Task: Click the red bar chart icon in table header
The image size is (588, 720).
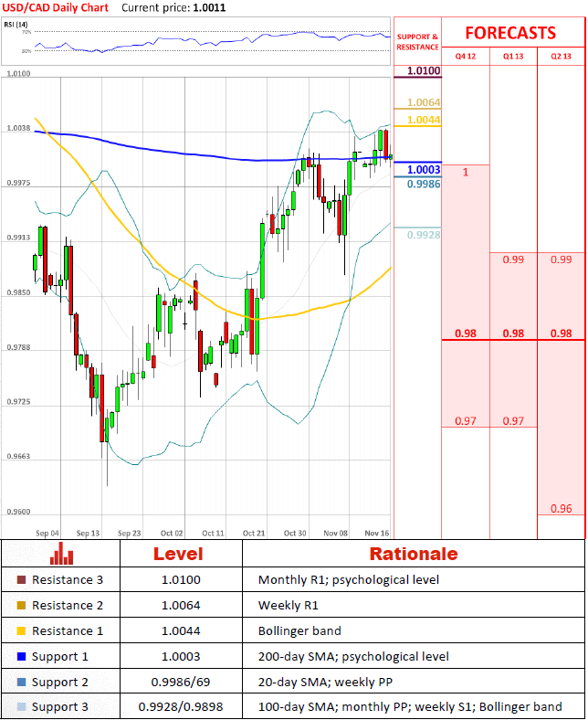Action: pyautogui.click(x=62, y=554)
